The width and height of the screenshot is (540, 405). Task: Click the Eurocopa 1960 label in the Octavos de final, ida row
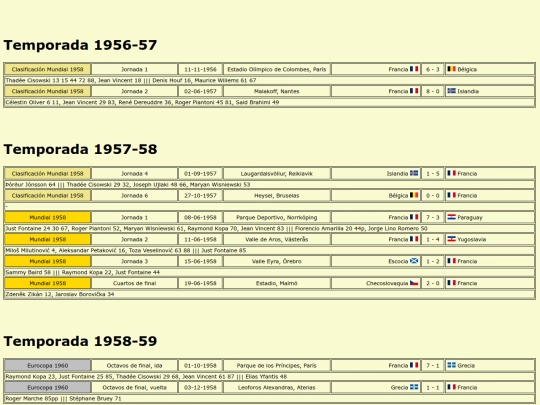48,366
